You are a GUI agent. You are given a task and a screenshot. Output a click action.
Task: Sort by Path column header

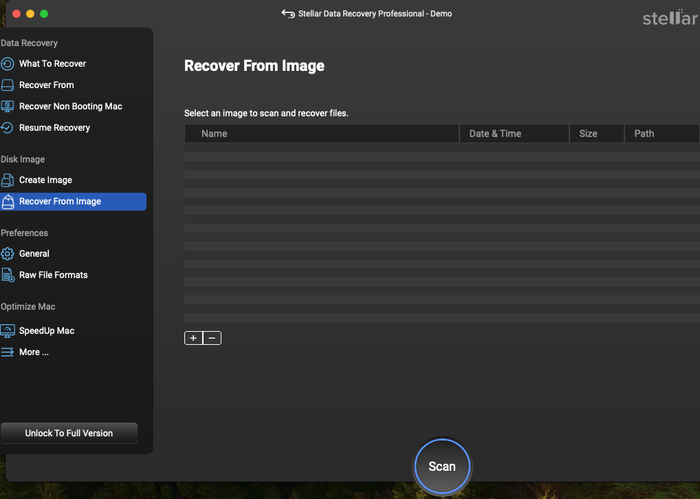[662, 133]
